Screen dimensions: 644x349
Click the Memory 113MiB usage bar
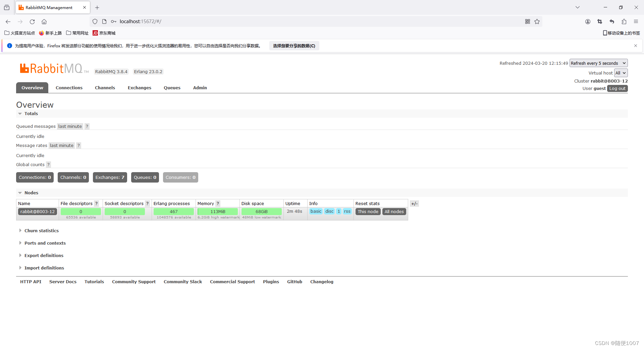pyautogui.click(x=218, y=212)
